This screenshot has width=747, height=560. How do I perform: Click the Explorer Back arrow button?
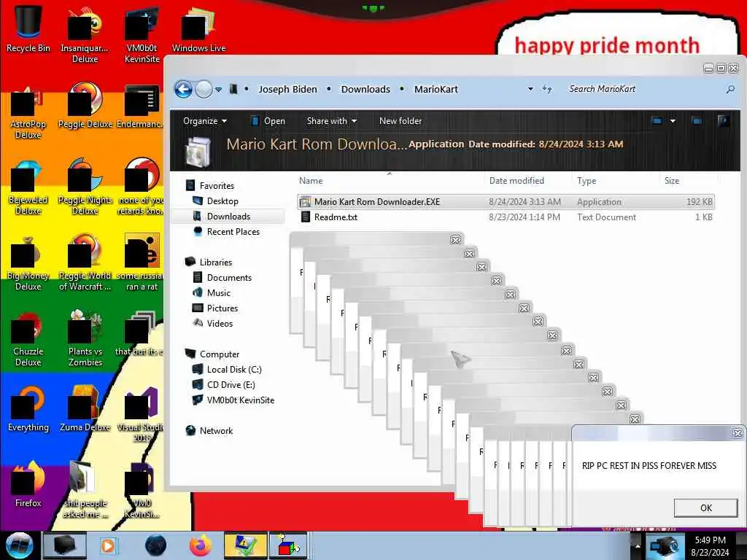[x=183, y=89]
